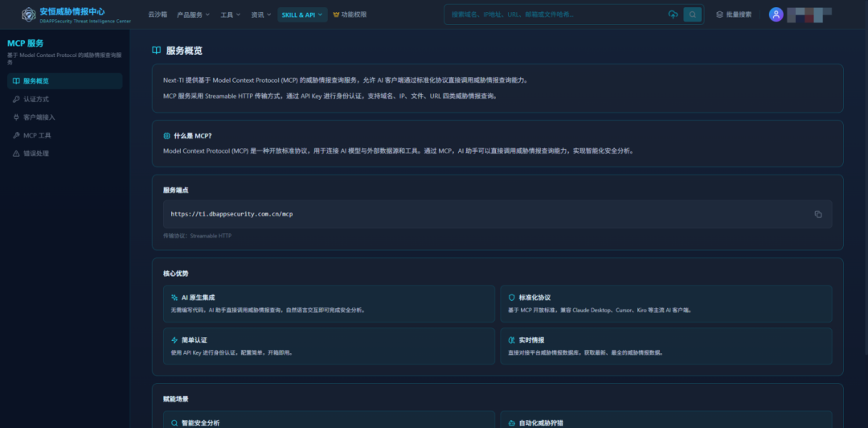Image resolution: width=868 pixels, height=428 pixels.
Task: Click the cloud upload icon in search bar
Action: pyautogui.click(x=674, y=14)
